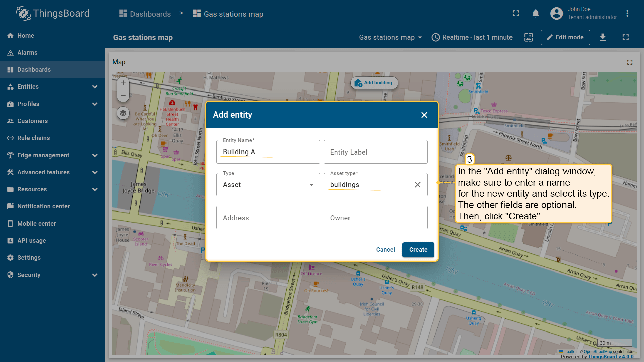Open the notifications bell icon
Image resolution: width=644 pixels, height=362 pixels.
[536, 14]
